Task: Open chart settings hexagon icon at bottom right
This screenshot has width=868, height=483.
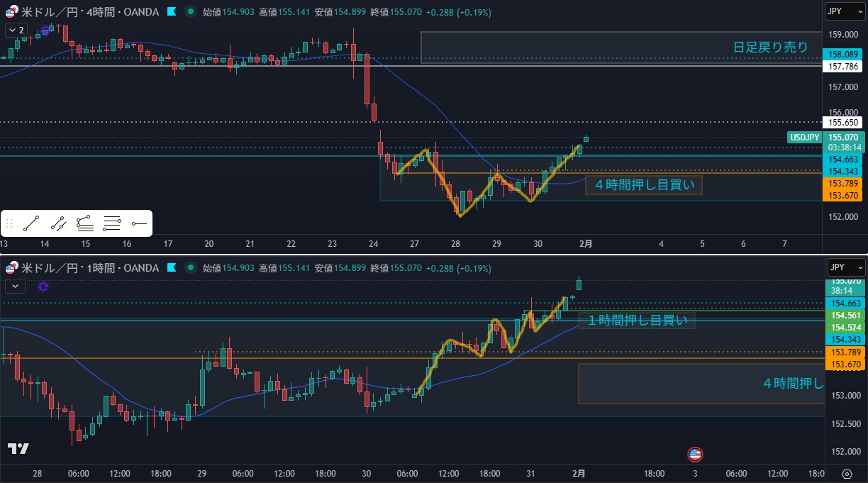Action: tap(847, 474)
